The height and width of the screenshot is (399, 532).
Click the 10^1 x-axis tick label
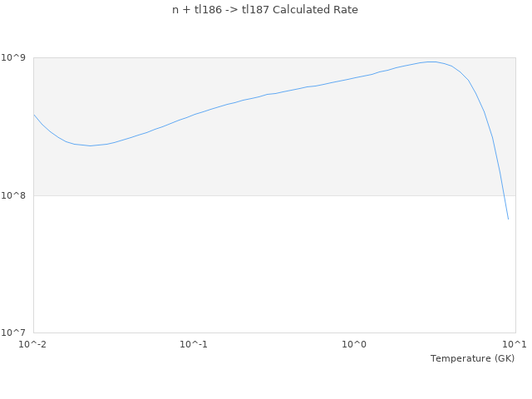pyautogui.click(x=515, y=344)
